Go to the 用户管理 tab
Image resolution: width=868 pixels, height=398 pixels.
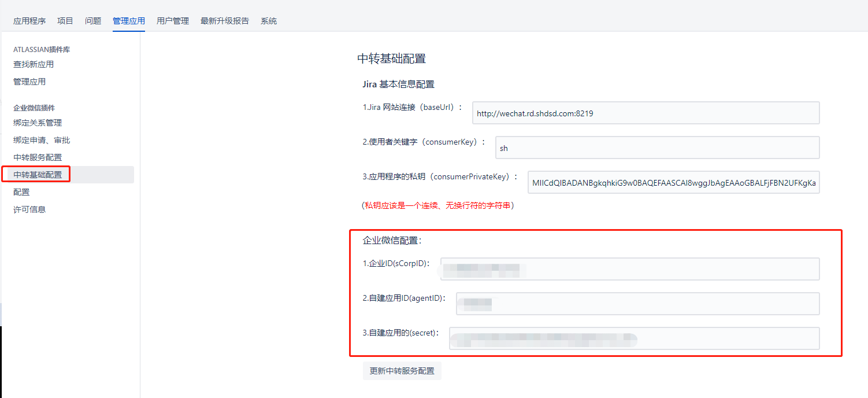tap(173, 21)
